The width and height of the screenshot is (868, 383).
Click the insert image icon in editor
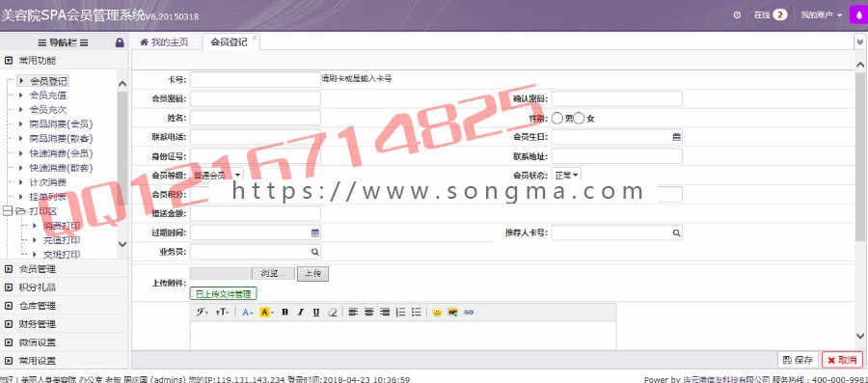point(453,313)
